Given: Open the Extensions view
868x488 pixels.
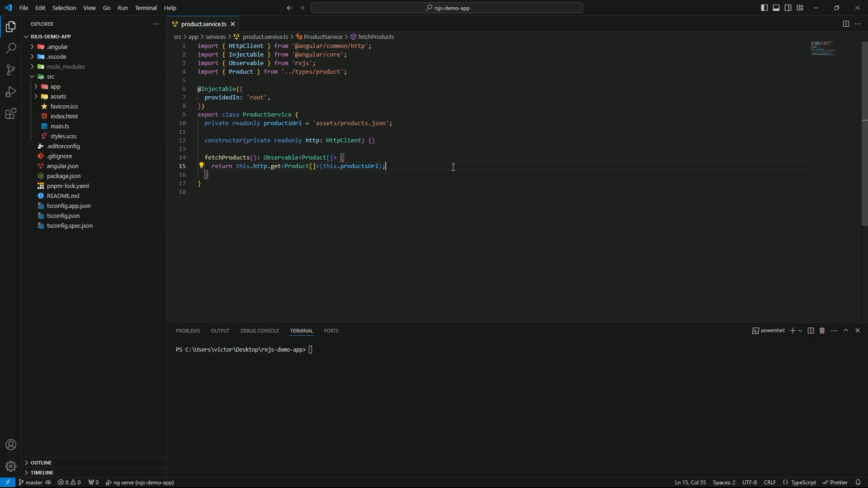Looking at the screenshot, I should point(11,113).
